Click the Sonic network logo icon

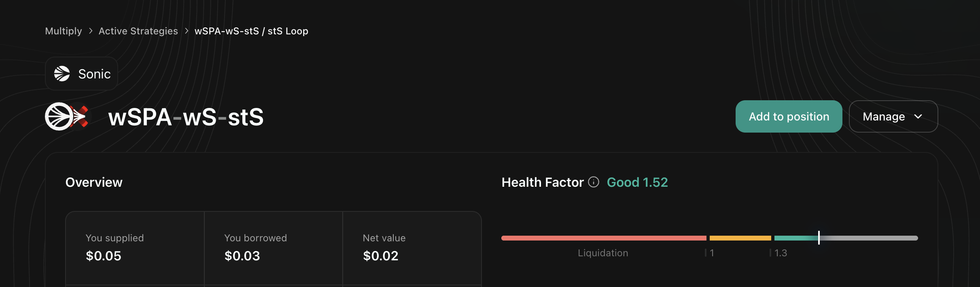pos(62,74)
